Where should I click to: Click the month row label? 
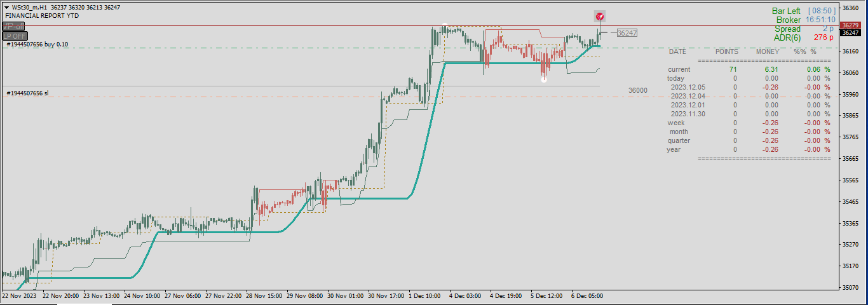pos(679,132)
